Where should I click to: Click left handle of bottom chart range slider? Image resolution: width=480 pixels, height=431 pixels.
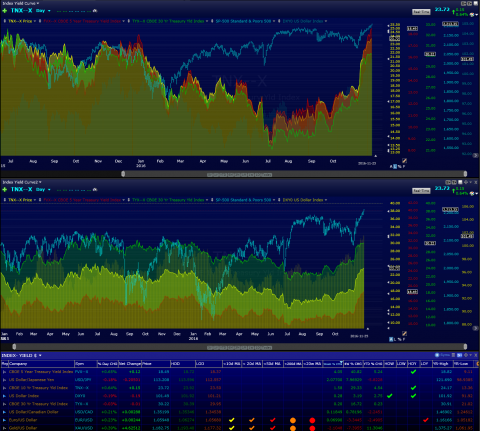[x=14, y=347]
